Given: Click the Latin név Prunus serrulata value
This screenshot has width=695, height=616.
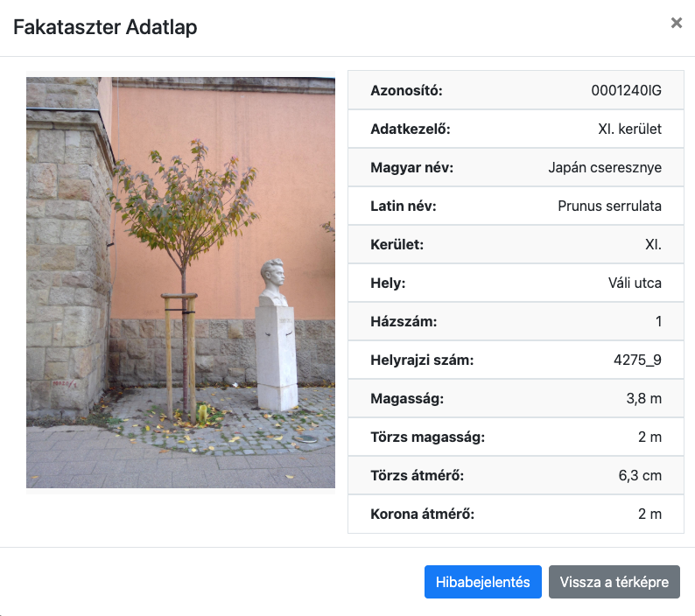Looking at the screenshot, I should coord(609,206).
